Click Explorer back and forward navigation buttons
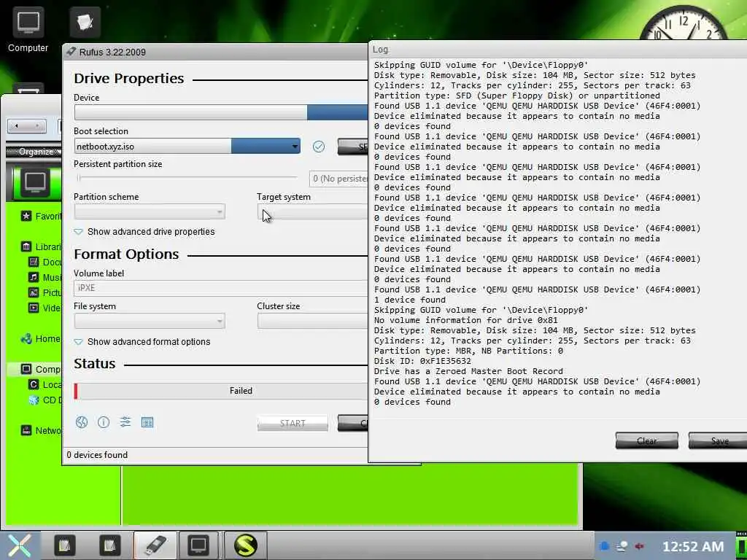The height and width of the screenshot is (560, 747). click(27, 125)
